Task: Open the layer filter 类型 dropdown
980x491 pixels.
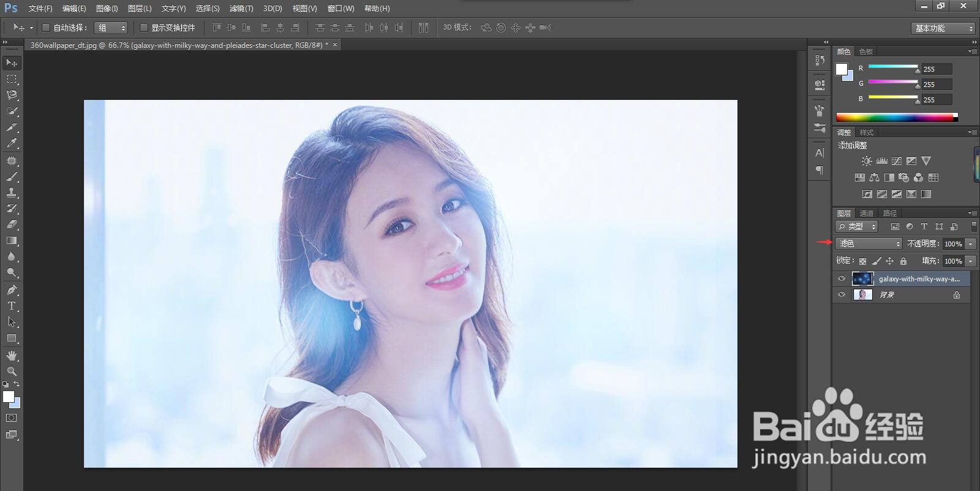Action: pyautogui.click(x=857, y=227)
